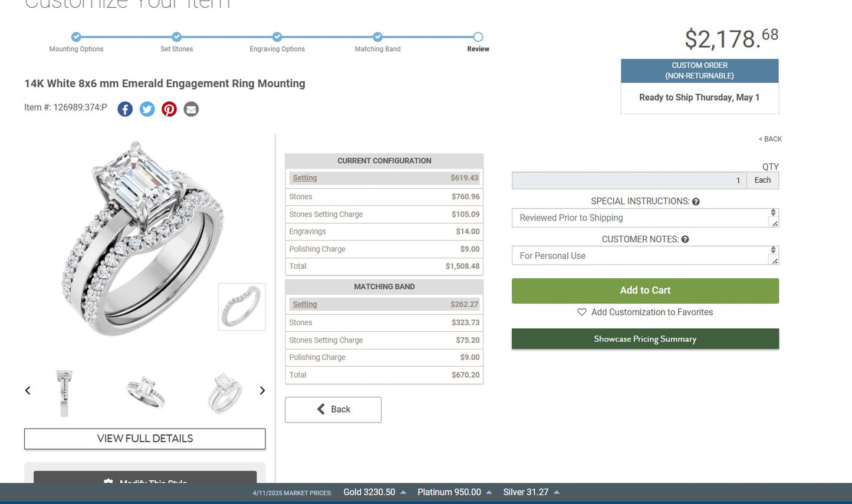Expand Platinum market price arrow
852x504 pixels.
(489, 492)
